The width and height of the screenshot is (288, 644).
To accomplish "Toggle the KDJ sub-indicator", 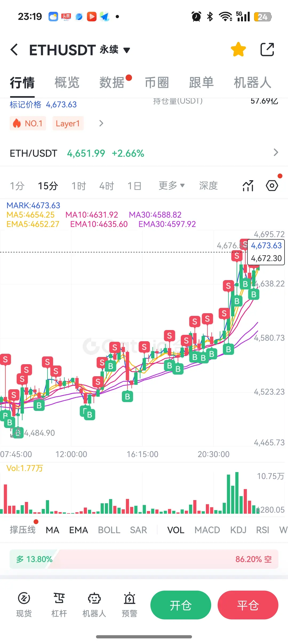I will click(x=238, y=530).
